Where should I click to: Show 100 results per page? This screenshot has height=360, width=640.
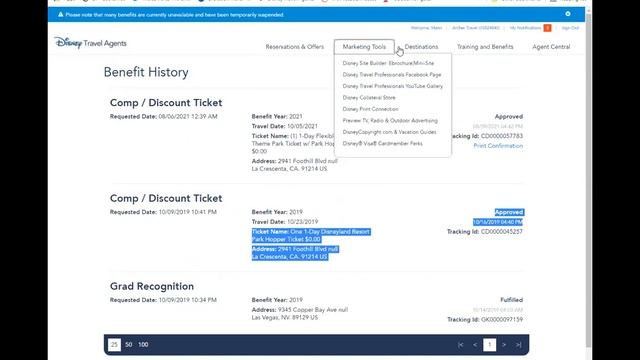(143, 345)
